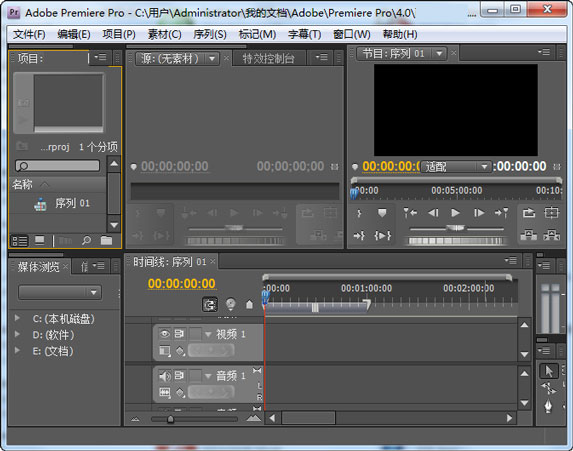
Task: Click project panel search field
Action: coord(57,166)
